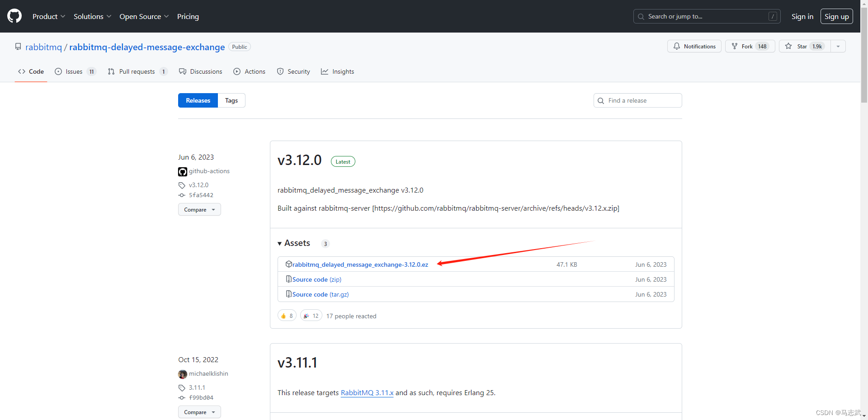
Task: Click the 17 people reacted text
Action: (x=351, y=316)
